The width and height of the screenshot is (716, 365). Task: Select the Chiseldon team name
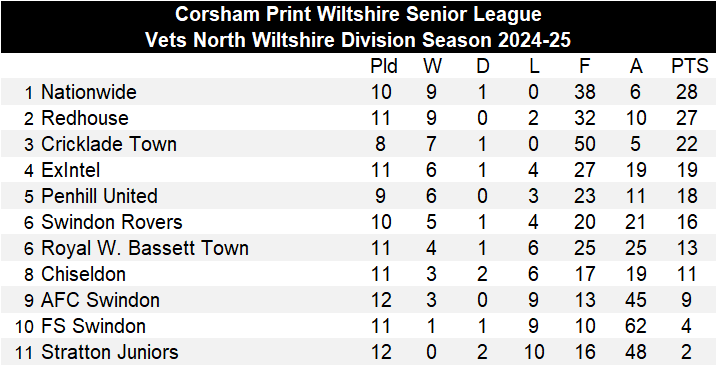pyautogui.click(x=83, y=275)
